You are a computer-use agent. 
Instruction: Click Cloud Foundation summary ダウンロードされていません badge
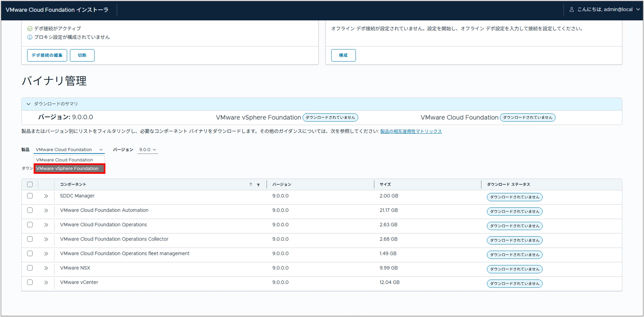point(527,118)
